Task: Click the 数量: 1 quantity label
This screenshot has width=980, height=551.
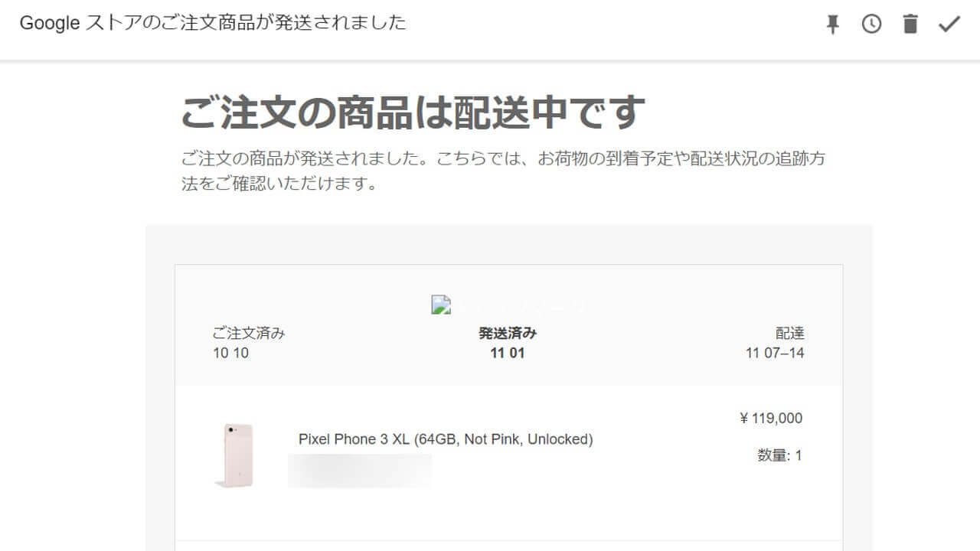Action: point(777,455)
